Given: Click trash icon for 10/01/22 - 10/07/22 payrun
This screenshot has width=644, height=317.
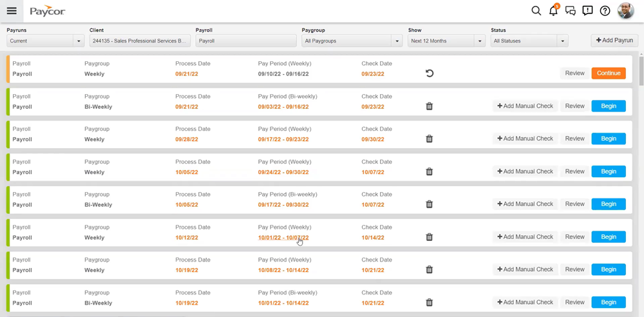Looking at the screenshot, I should coord(430,237).
